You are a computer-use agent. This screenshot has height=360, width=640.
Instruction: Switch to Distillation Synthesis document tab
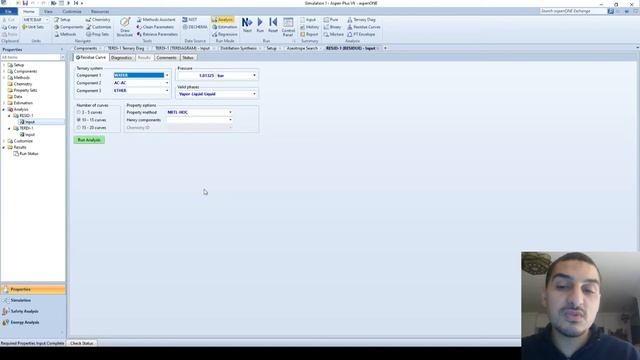coord(238,48)
